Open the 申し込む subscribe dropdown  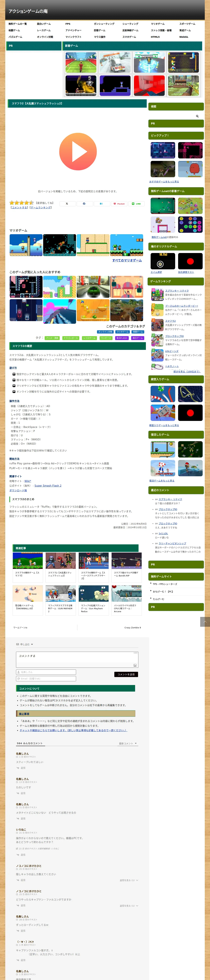click(x=24, y=645)
